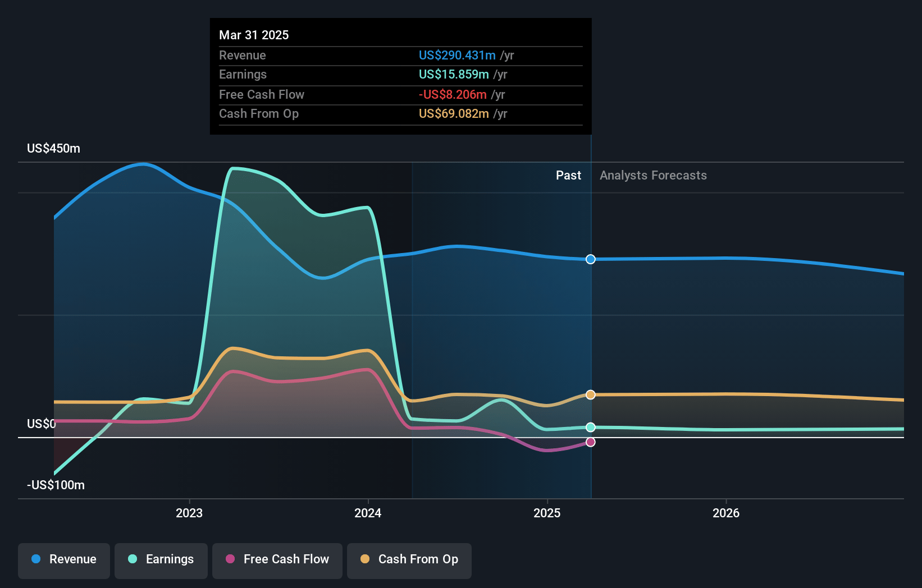Toggle the Earnings legend button
Image resolution: width=922 pixels, height=588 pixels.
[x=161, y=561]
